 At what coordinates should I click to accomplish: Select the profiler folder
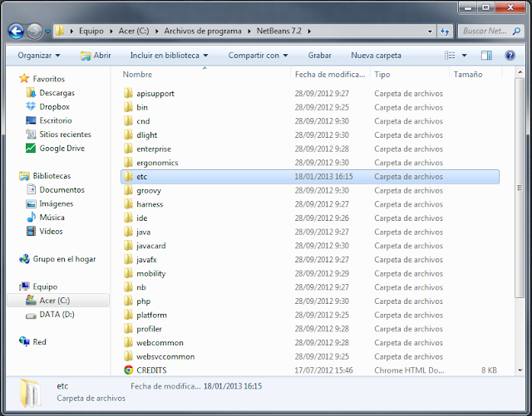pyautogui.click(x=149, y=329)
